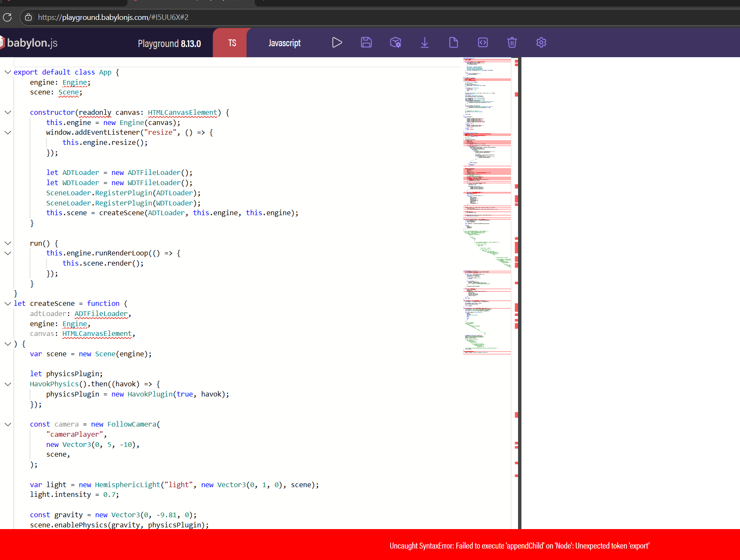Viewport: 740px width, 560px height.
Task: Save the playground with the disk icon
Action: tap(366, 42)
